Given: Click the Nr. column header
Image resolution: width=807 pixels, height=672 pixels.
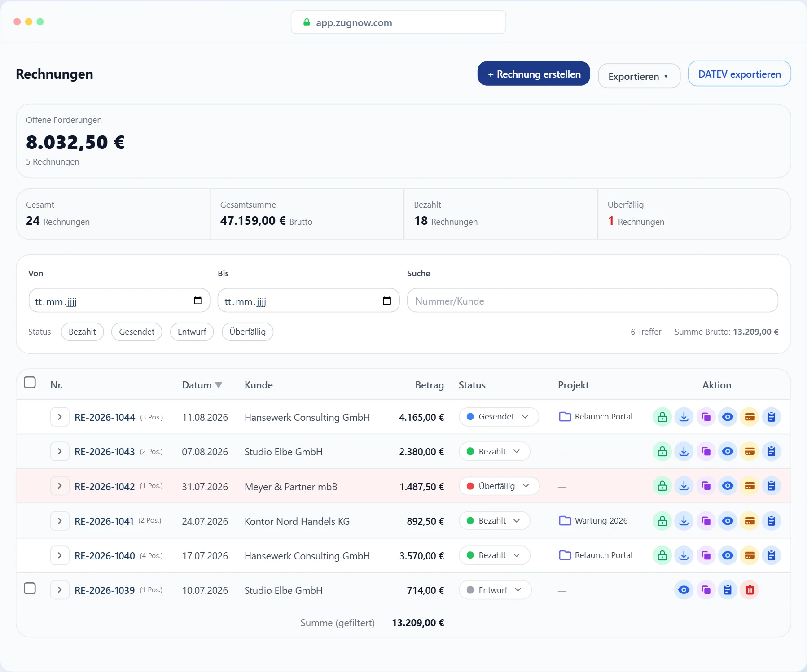Looking at the screenshot, I should tap(57, 385).
